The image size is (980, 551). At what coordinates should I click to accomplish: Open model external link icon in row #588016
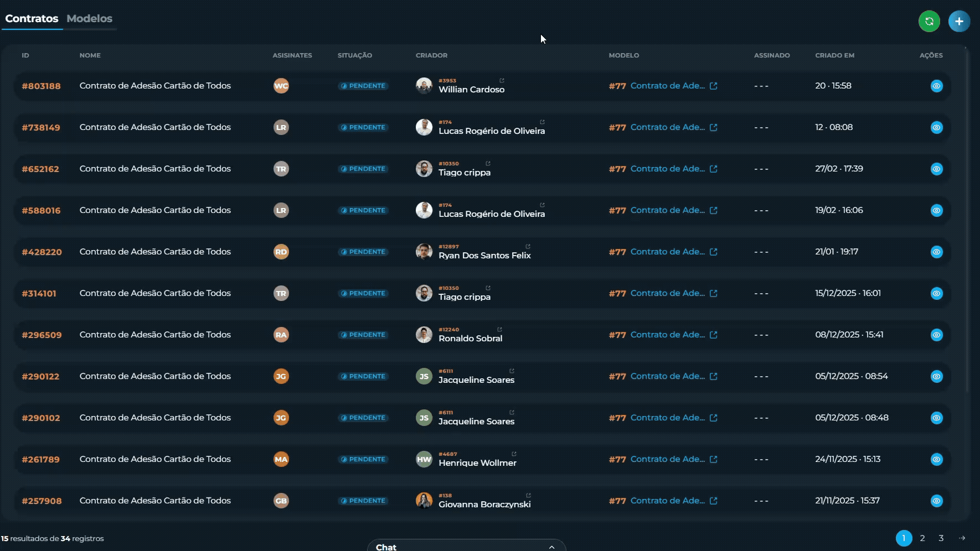click(713, 210)
